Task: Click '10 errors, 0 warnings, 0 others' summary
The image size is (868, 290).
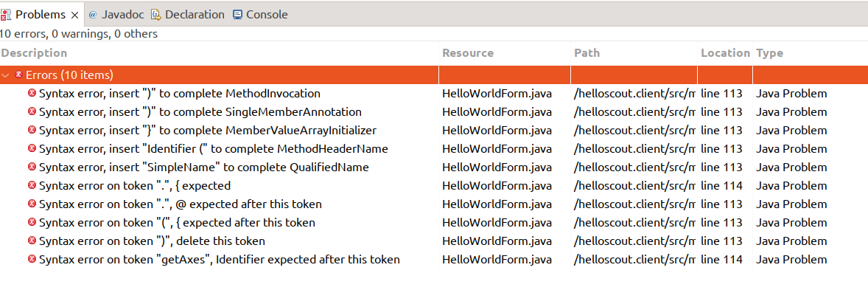Action: [79, 34]
